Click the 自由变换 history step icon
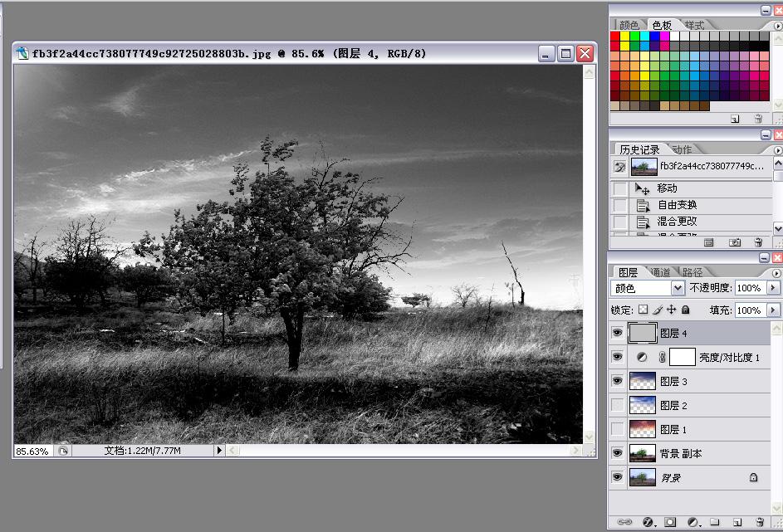The image size is (783, 532). click(x=644, y=205)
